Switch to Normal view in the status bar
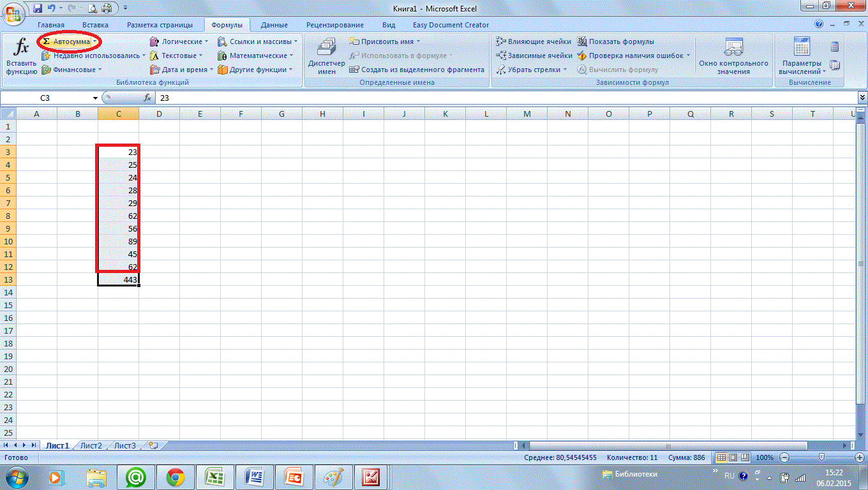The width and height of the screenshot is (868, 490). 721,457
